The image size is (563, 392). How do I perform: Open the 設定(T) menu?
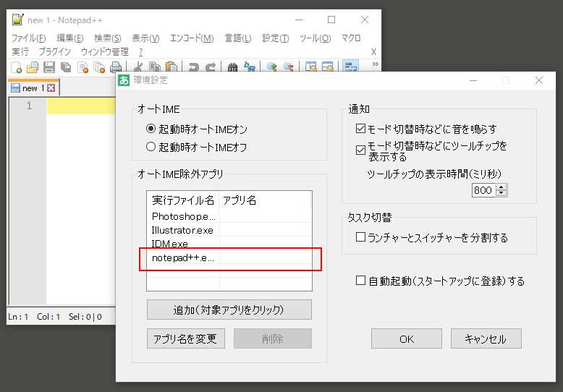pyautogui.click(x=276, y=38)
